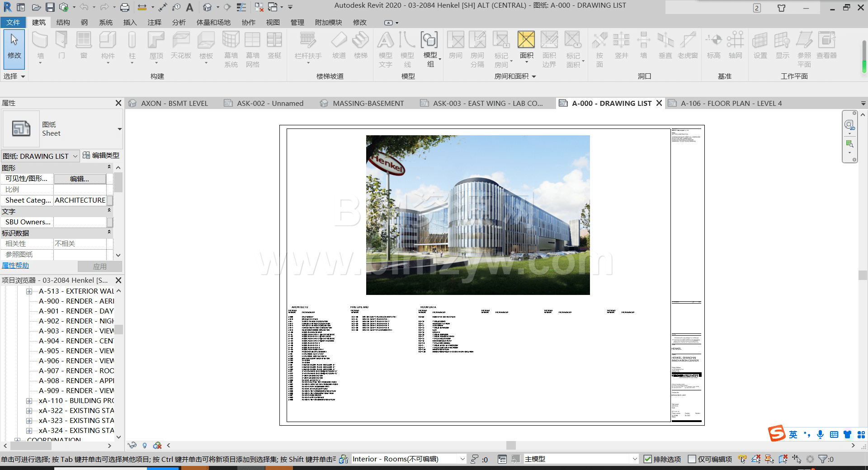868x470 pixels.
Task: Close the 属性 properties panel
Action: 118,103
